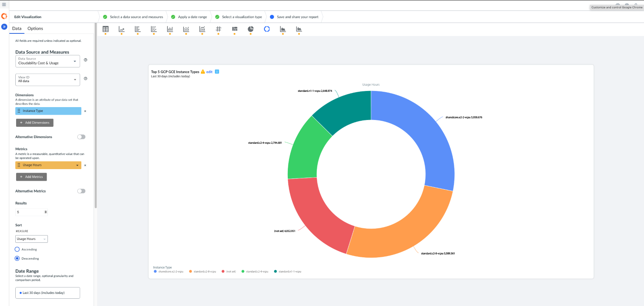Screen dimensions: 644x306
Task: Select the pie chart visualization icon
Action: pyautogui.click(x=250, y=29)
